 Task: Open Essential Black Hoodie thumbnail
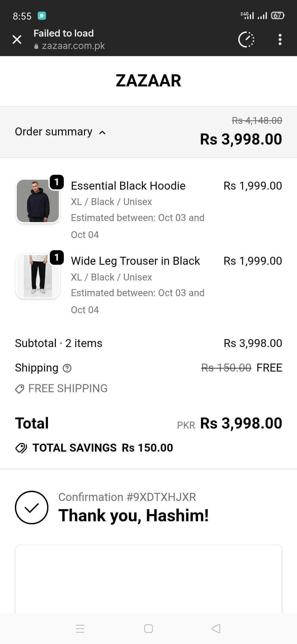tap(38, 201)
